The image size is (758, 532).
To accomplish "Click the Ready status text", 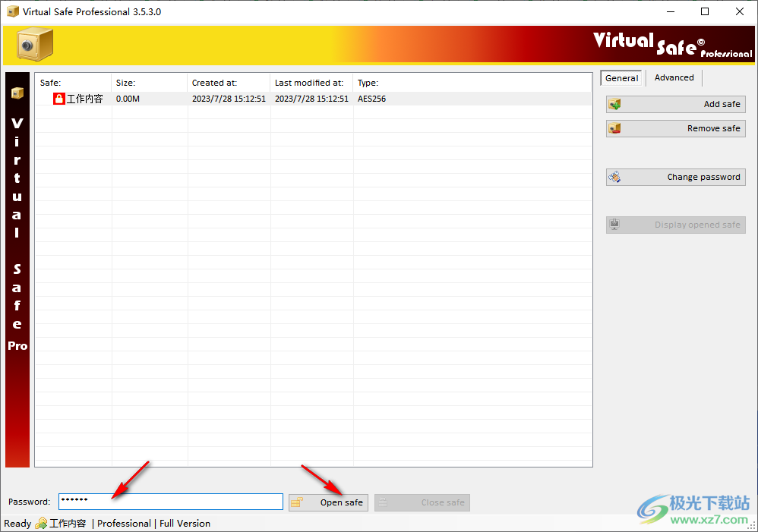I will pyautogui.click(x=17, y=524).
